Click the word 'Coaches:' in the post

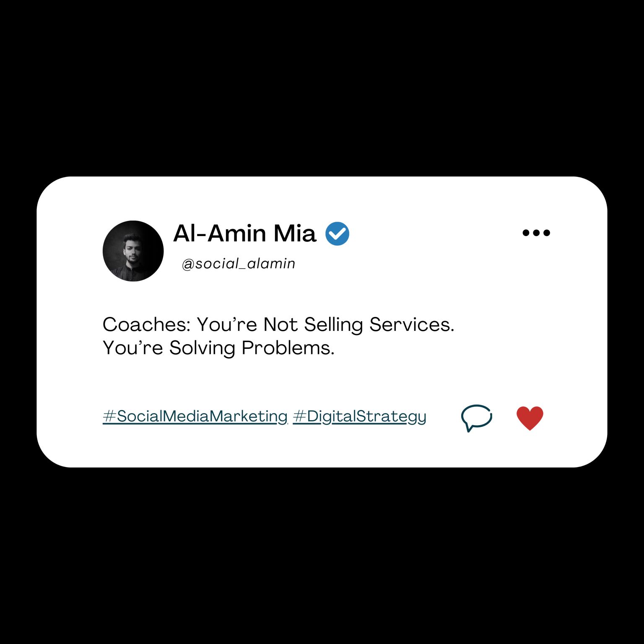147,325
